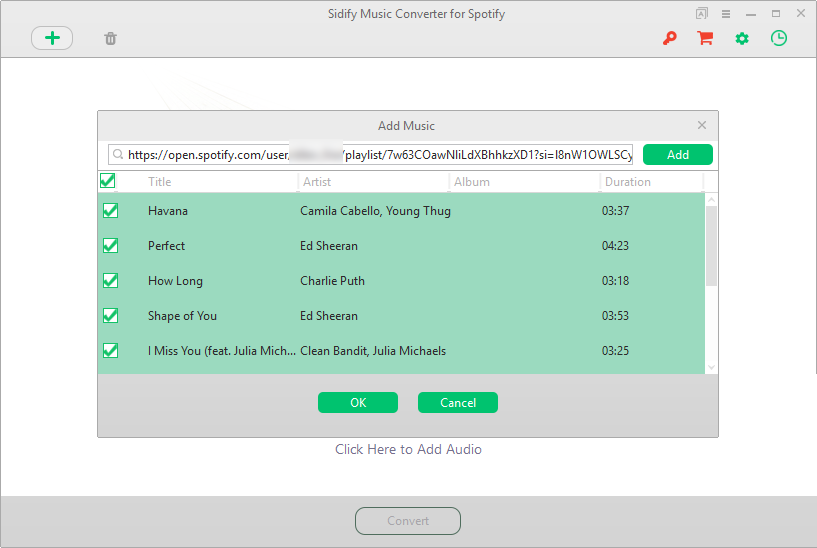817x548 pixels.
Task: Uncheck the I Miss You checkbox
Action: coord(110,351)
